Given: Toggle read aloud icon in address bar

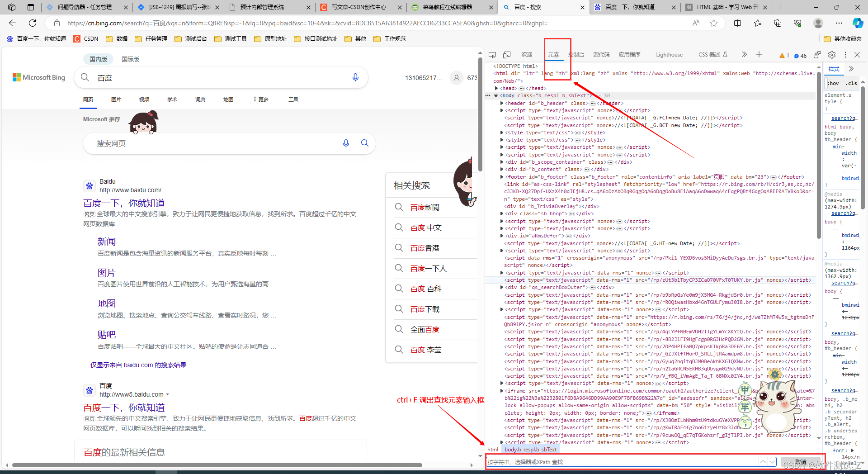Looking at the screenshot, I should coord(696,23).
